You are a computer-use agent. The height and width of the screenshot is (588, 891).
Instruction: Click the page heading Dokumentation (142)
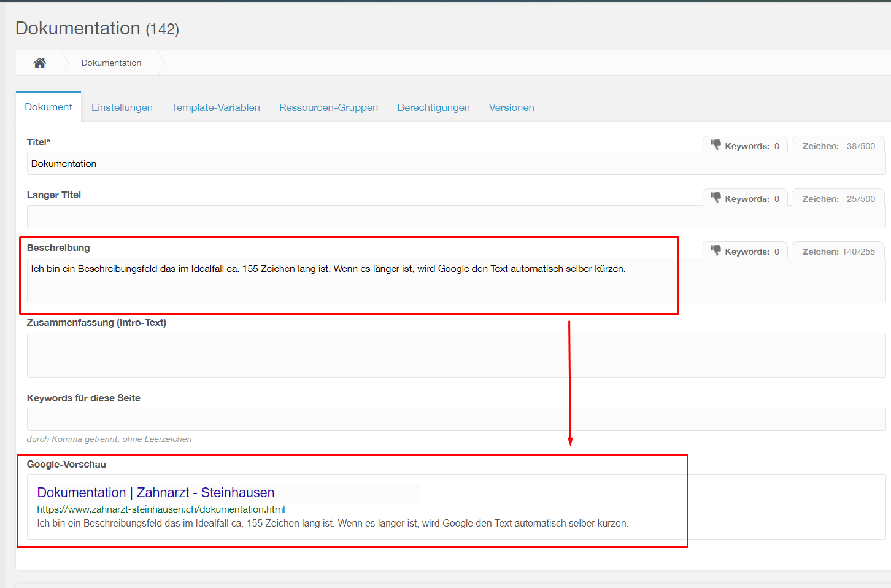coord(97,28)
